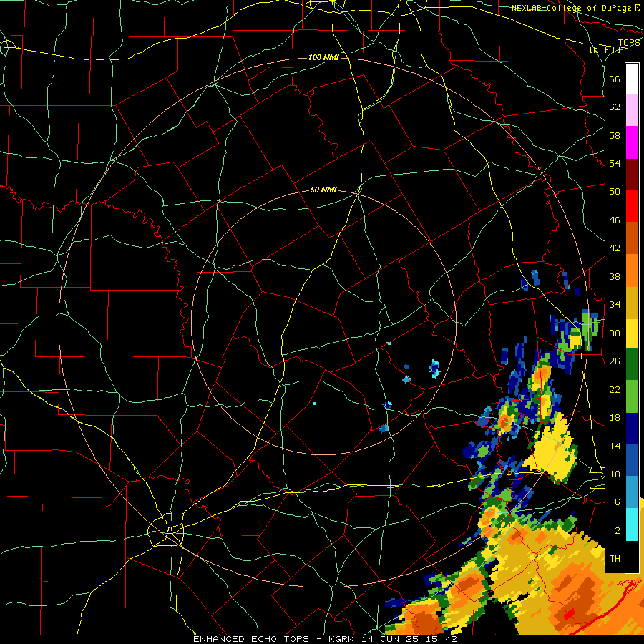Click the 'NEXLAB-College of DuPage' header text
Viewport: 644px width, 644px height.
click(572, 8)
